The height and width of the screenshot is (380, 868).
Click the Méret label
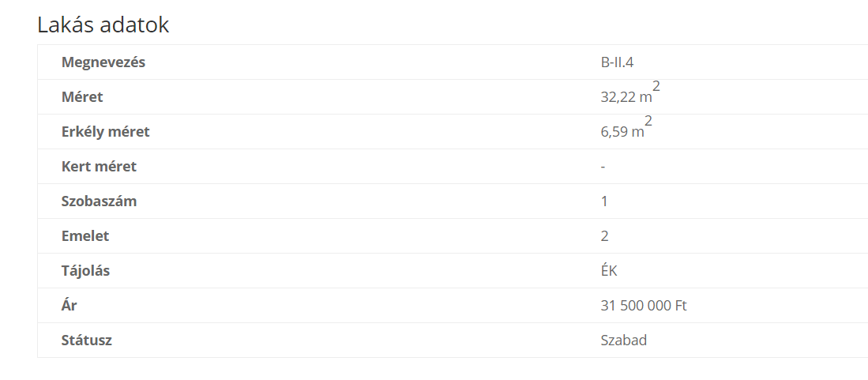[x=82, y=97]
